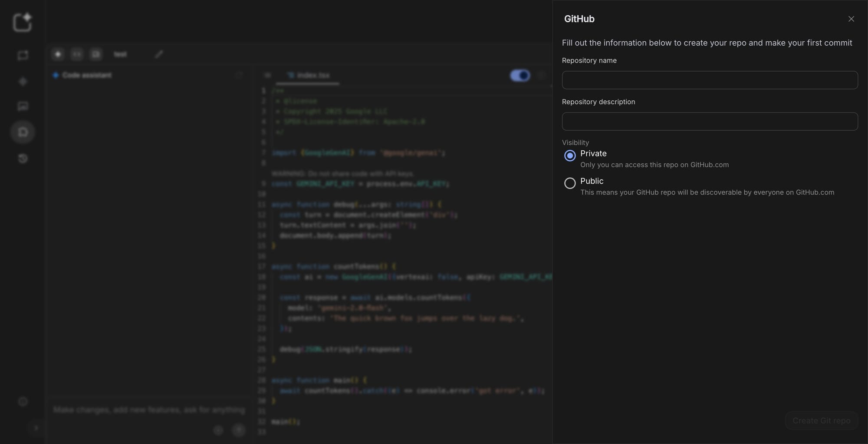The height and width of the screenshot is (444, 868).
Task: Open the history/restore panel from the sidebar
Action: [23, 158]
